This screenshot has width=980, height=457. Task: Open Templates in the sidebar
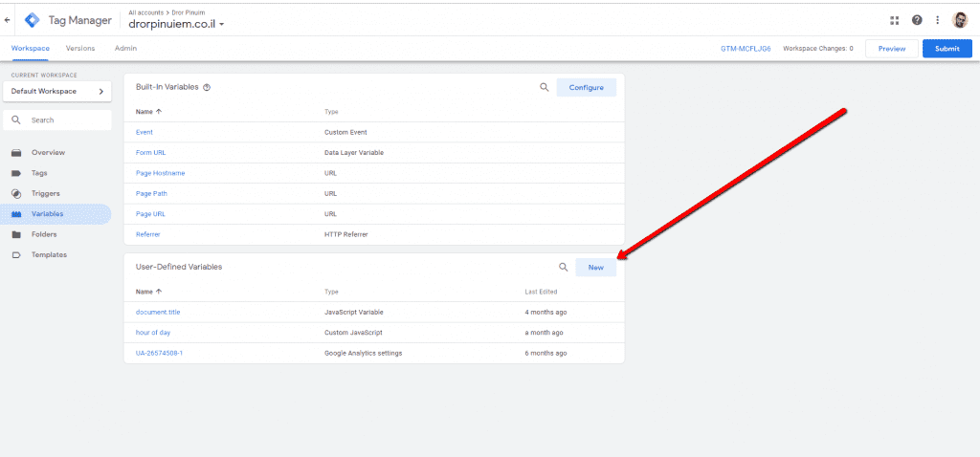click(x=49, y=254)
